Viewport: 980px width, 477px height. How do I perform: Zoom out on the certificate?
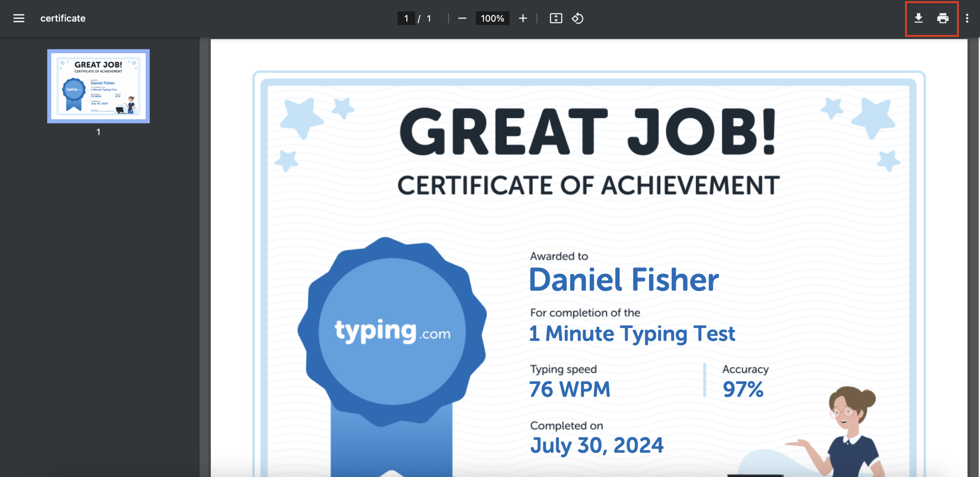(463, 18)
